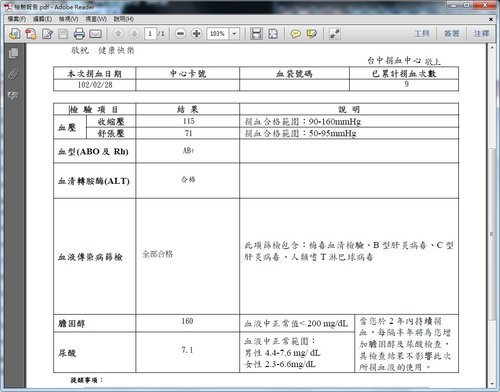
Task: Click the vertical scrollbar thumb
Action: 492,233
